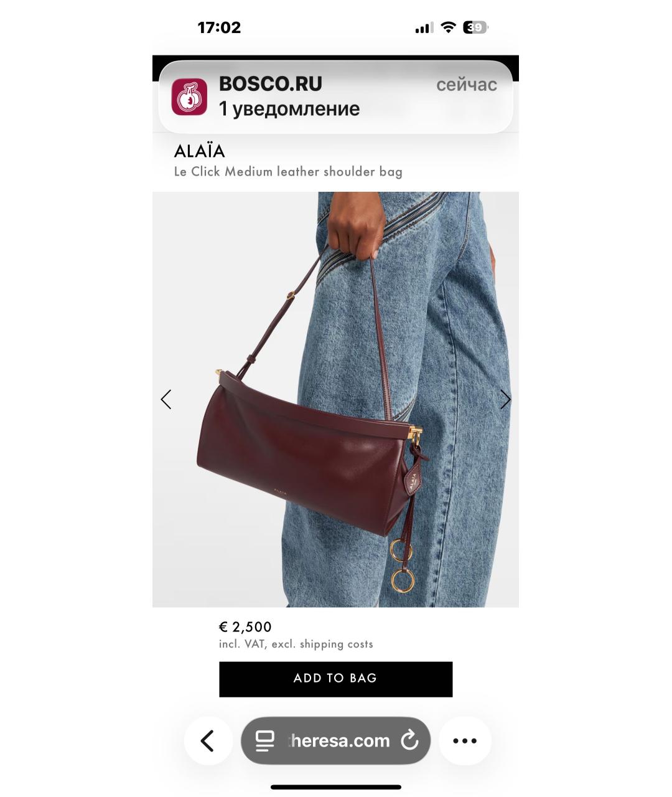Tap the ADD TO BAG button
This screenshot has width=672, height=797.
coord(335,679)
